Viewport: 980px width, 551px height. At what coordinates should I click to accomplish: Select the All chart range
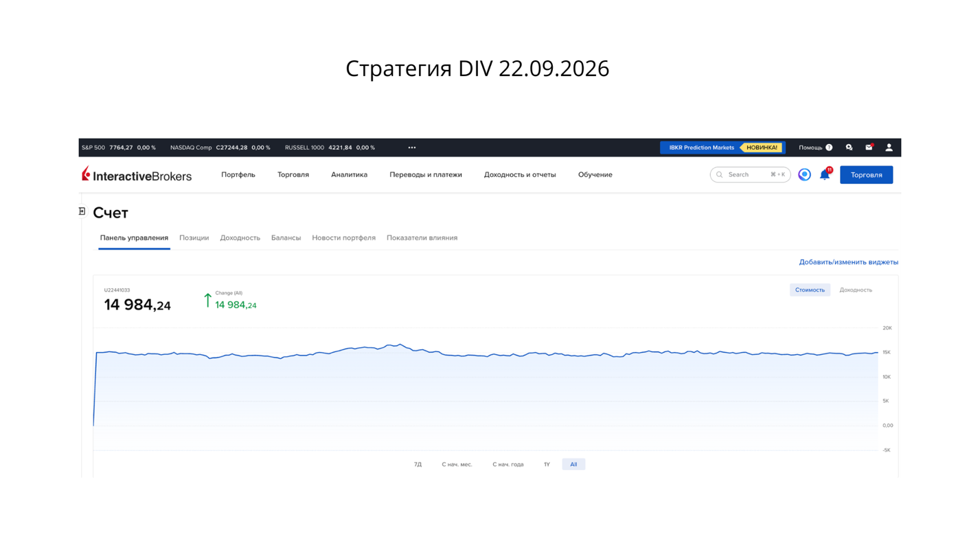[573, 465]
